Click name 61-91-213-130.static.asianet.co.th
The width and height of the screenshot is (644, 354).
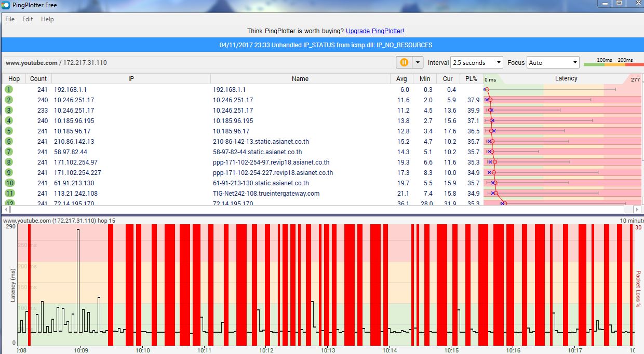261,183
